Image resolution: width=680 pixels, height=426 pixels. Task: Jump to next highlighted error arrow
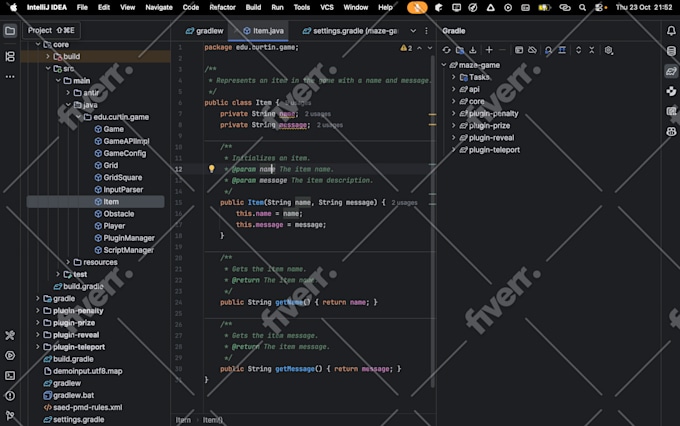point(430,48)
